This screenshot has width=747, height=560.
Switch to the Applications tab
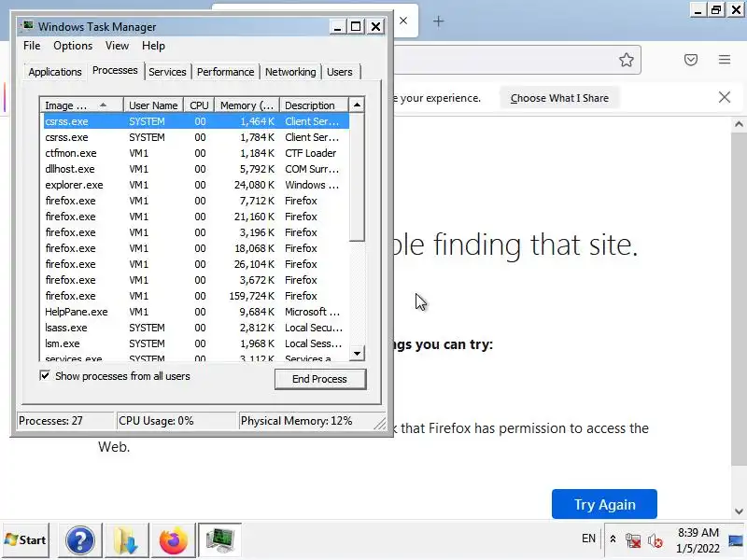pyautogui.click(x=55, y=72)
